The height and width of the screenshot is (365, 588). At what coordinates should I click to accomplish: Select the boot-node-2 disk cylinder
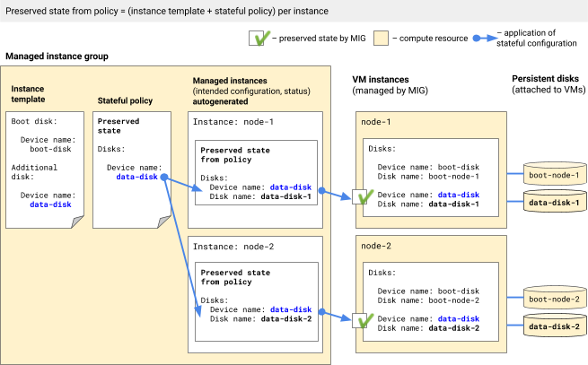(x=552, y=298)
